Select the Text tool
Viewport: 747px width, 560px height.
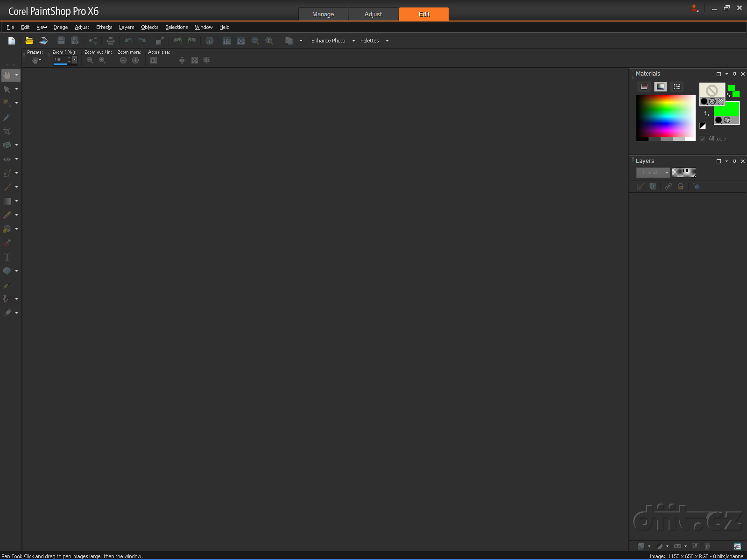click(7, 257)
